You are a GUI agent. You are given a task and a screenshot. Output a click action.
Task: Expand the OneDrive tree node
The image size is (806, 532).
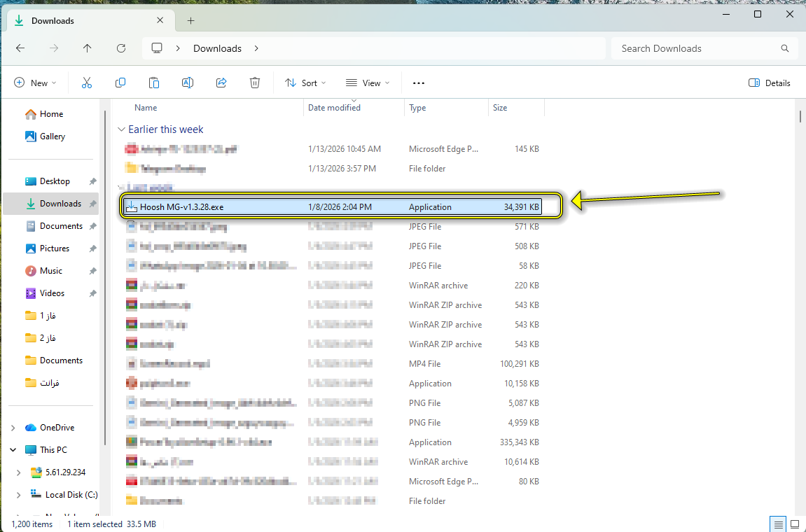[13, 428]
